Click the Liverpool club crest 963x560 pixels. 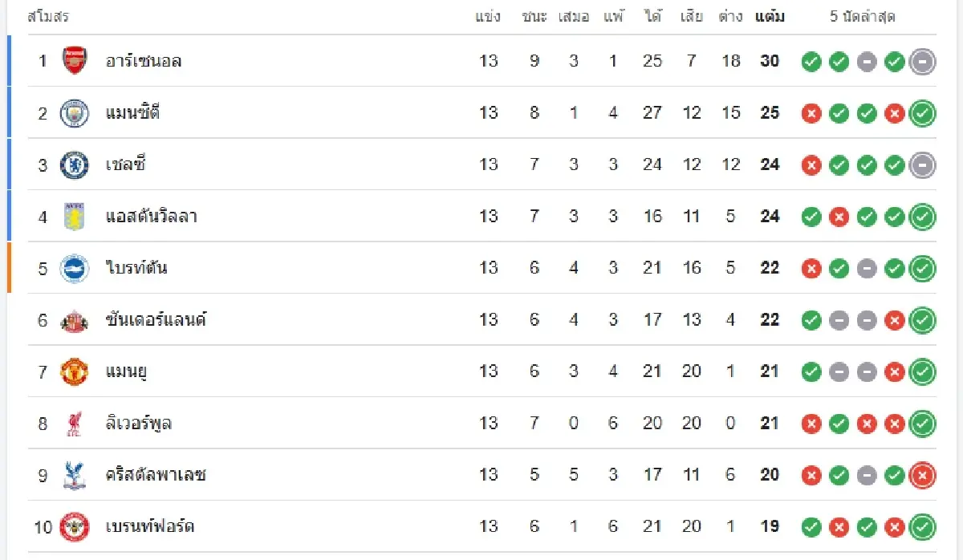click(75, 423)
